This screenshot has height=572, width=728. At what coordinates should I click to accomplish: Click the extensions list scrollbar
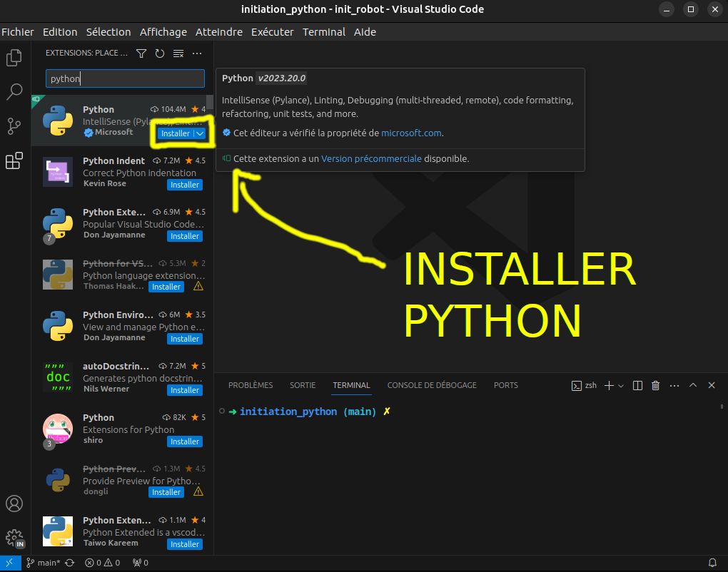[210, 102]
